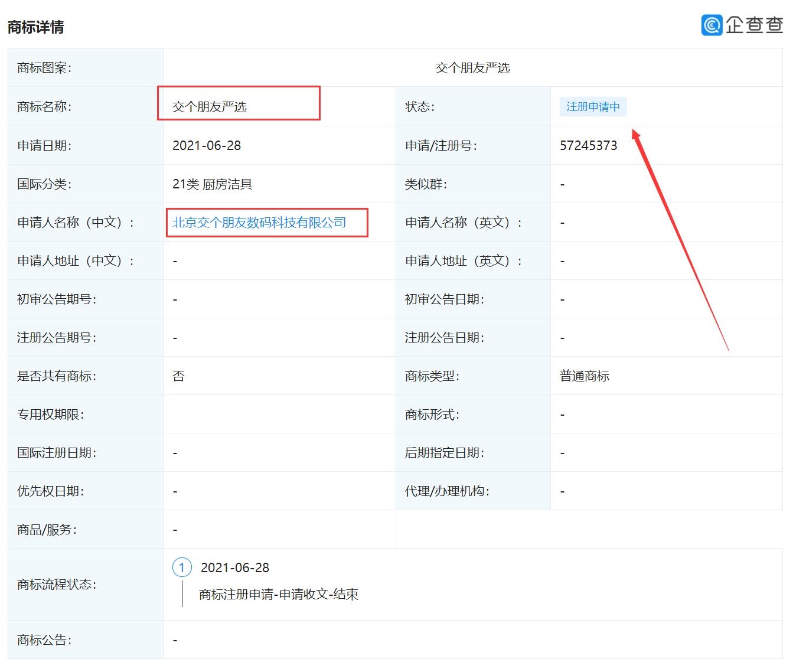
Task: Open the 北京交个朋友数码科技有限公司 applicant link
Action: 259,223
